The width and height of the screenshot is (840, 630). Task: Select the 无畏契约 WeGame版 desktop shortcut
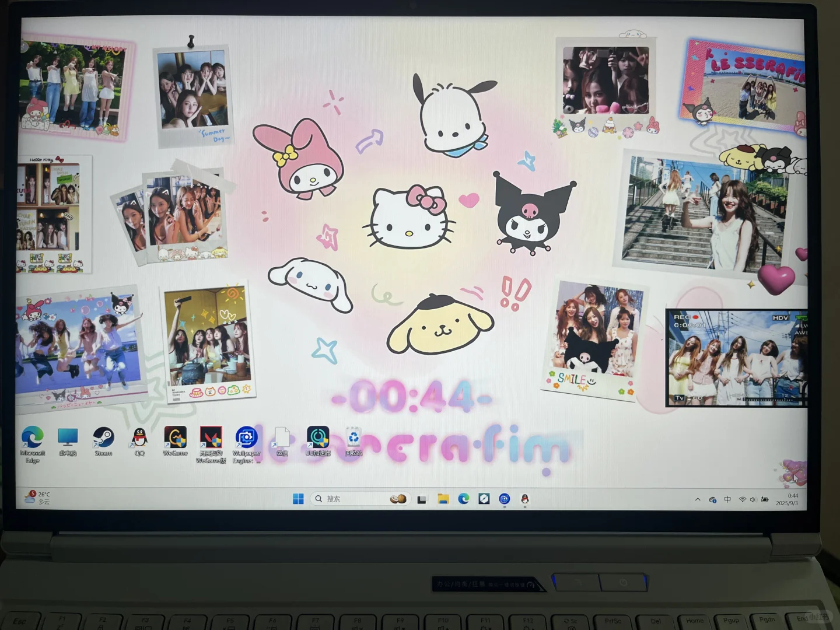(211, 444)
